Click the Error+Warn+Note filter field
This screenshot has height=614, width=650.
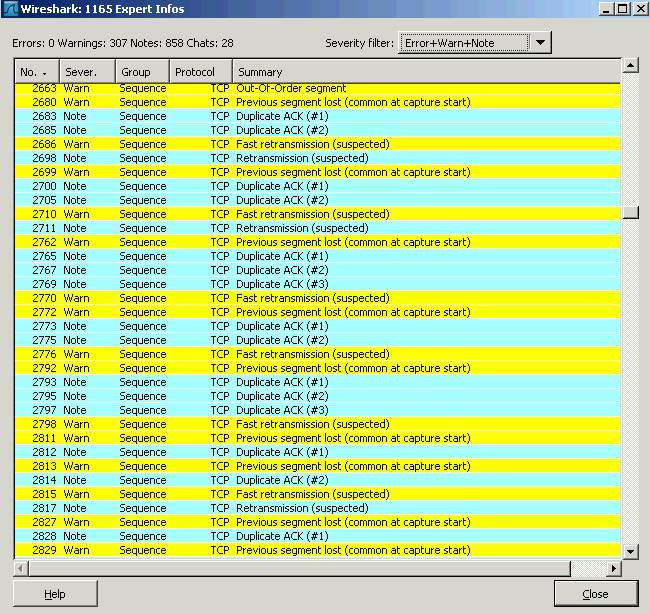(x=464, y=43)
